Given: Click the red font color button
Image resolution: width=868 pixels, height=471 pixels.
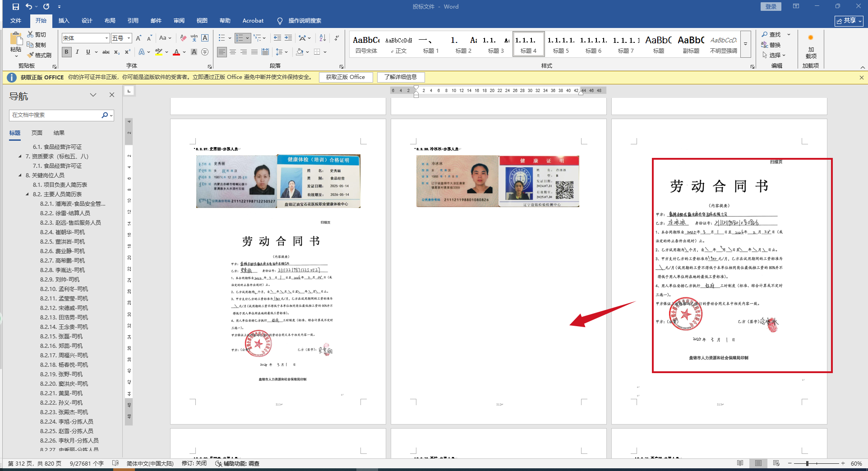Looking at the screenshot, I should (176, 52).
